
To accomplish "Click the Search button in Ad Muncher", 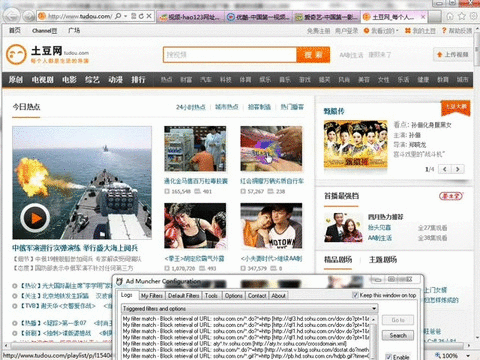I will point(398,335).
